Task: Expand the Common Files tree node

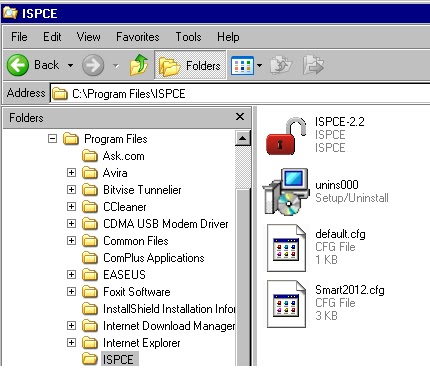Action: click(x=71, y=240)
